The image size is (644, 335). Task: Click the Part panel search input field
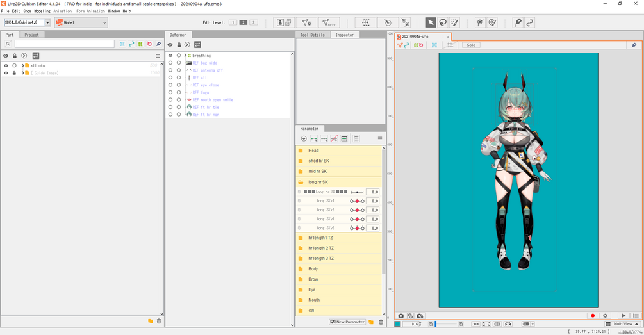tap(65, 44)
